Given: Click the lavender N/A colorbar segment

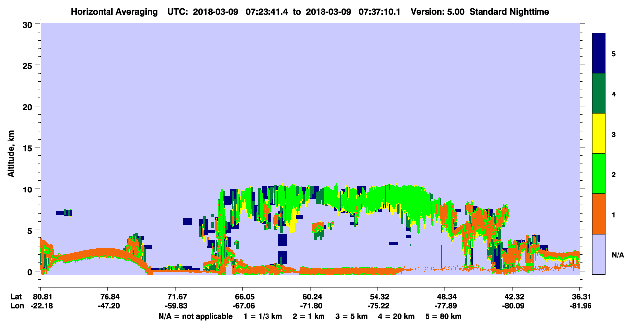Looking at the screenshot, I should [599, 254].
